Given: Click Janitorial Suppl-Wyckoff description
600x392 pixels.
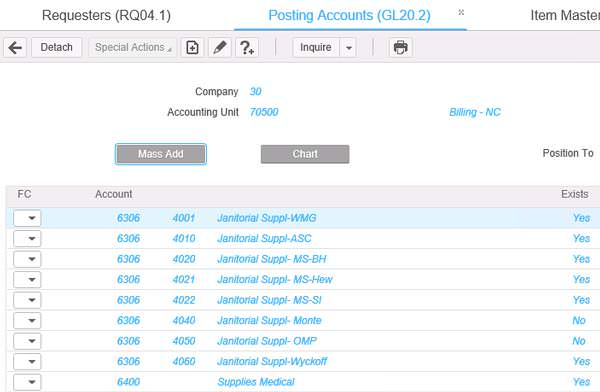Looking at the screenshot, I should click(x=272, y=361).
